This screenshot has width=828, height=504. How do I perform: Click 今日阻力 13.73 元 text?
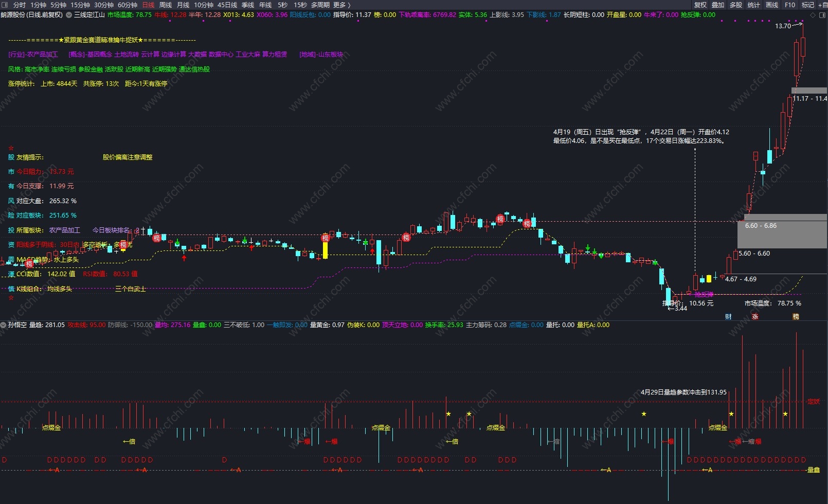(45, 172)
